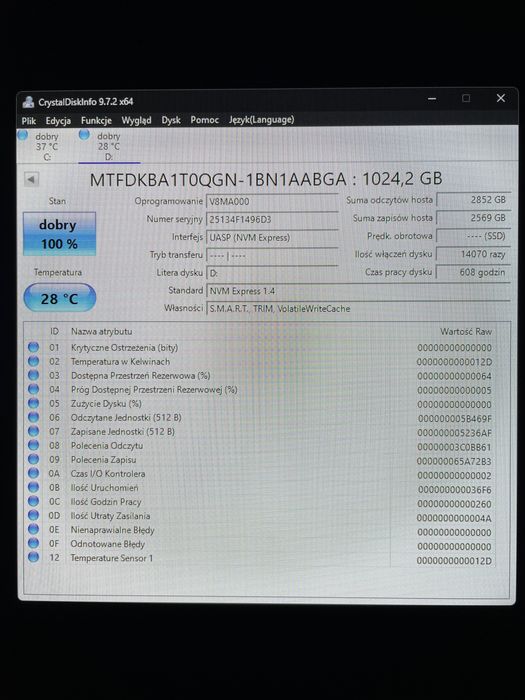This screenshot has width=525, height=700.
Task: Select the Zużycie Dysku (%) attribute name
Action: point(106,404)
